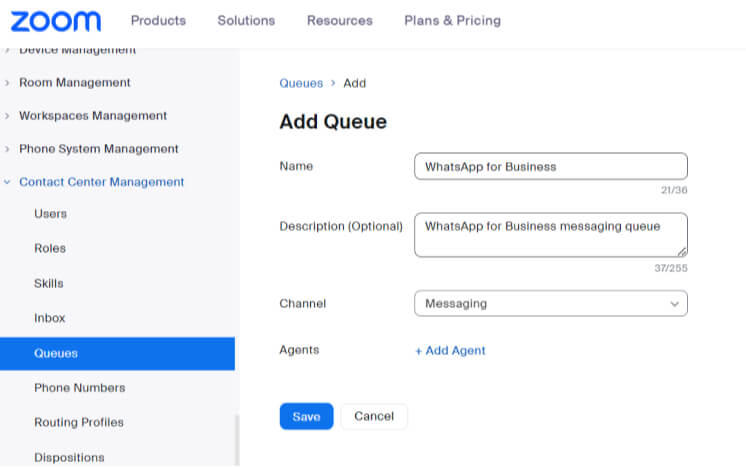Open Users in the sidebar
Viewport: 746px width, 467px height.
[51, 214]
